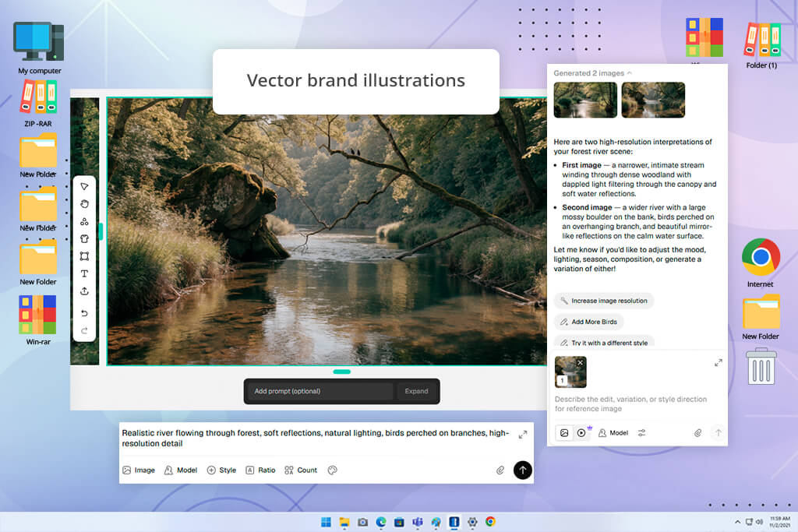This screenshot has width=798, height=532.
Task: Click the Expand button
Action: pyautogui.click(x=416, y=391)
